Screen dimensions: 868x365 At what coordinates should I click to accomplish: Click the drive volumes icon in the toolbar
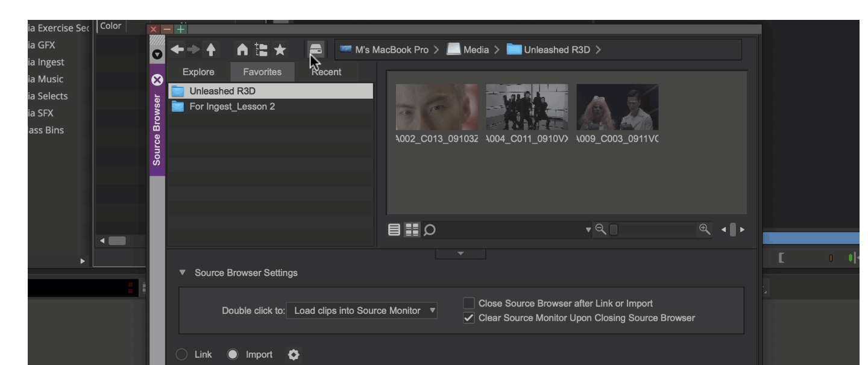(316, 50)
